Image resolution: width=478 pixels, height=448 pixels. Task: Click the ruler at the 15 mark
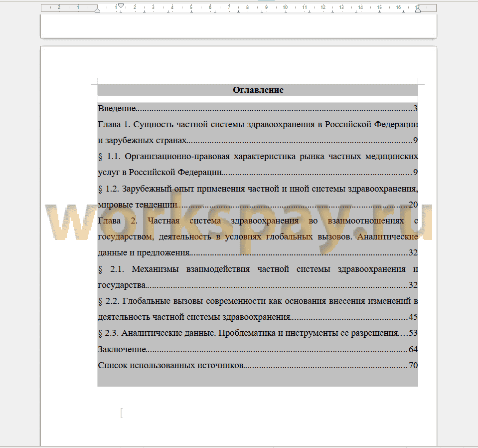[379, 7]
